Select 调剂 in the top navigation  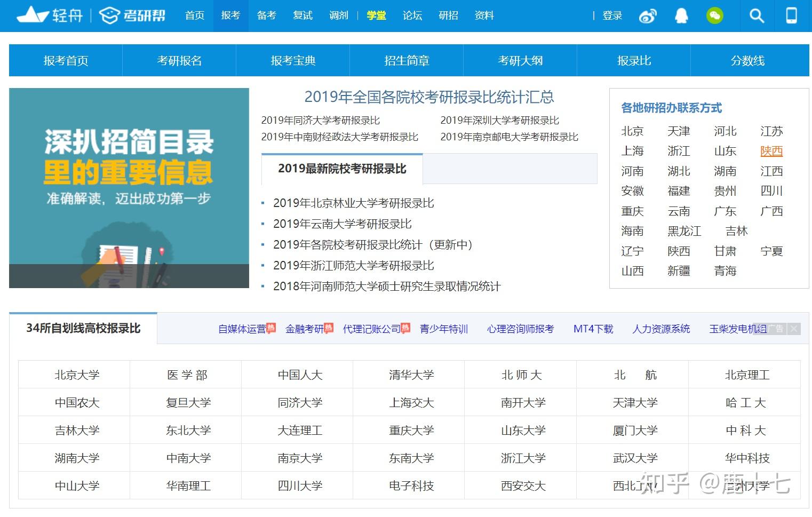pyautogui.click(x=339, y=15)
